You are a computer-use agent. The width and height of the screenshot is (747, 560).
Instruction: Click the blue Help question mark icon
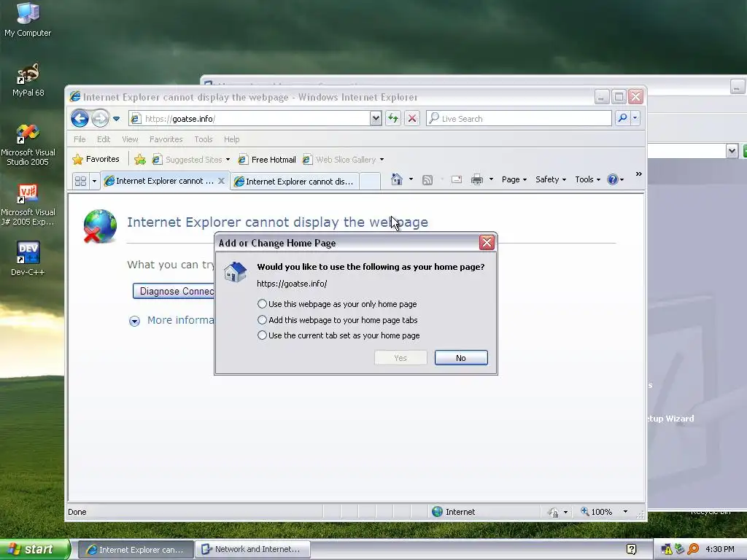pyautogui.click(x=612, y=179)
